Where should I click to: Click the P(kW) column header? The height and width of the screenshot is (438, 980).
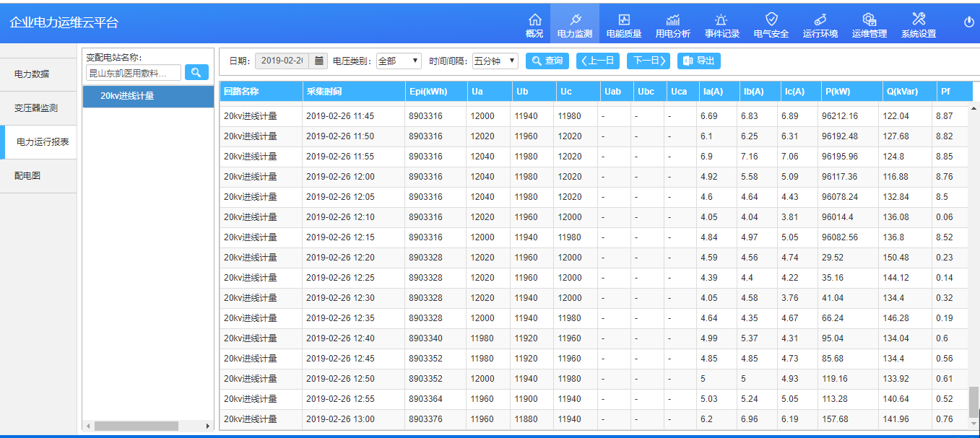[851, 92]
